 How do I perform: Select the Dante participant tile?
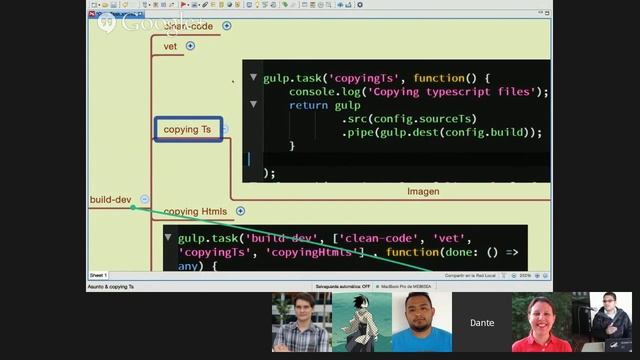pyautogui.click(x=482, y=322)
